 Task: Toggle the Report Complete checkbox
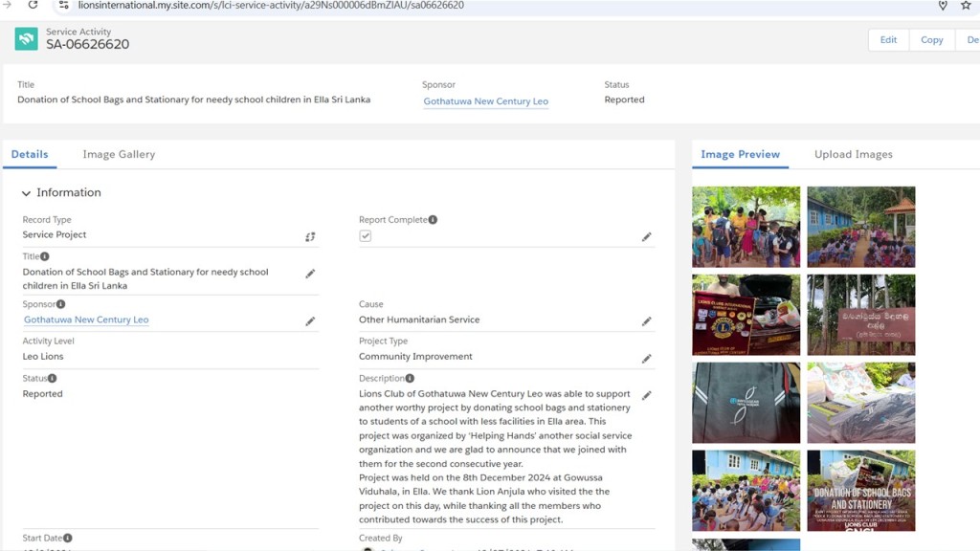(x=366, y=236)
